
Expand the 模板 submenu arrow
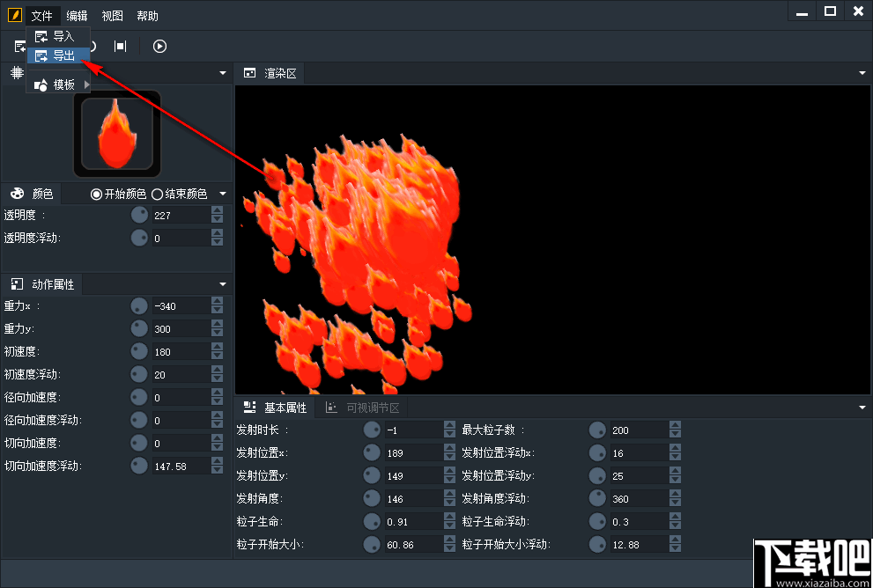point(86,85)
